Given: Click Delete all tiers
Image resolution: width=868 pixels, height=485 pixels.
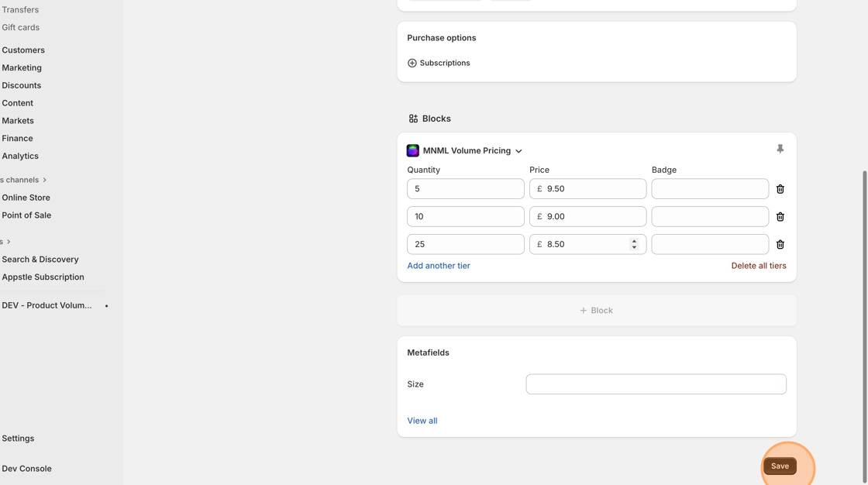Looking at the screenshot, I should click(758, 266).
